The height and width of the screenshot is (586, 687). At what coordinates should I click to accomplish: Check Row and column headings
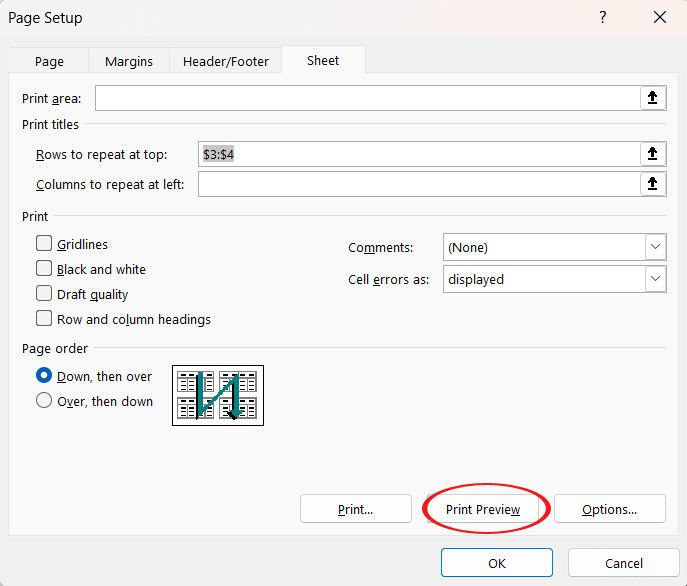pos(44,318)
